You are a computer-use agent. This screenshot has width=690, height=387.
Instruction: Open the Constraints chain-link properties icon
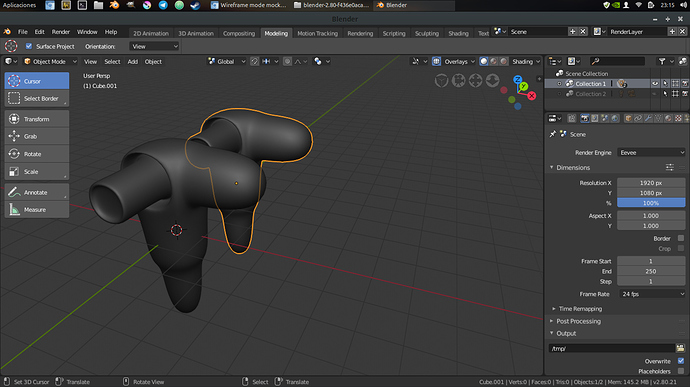point(638,118)
